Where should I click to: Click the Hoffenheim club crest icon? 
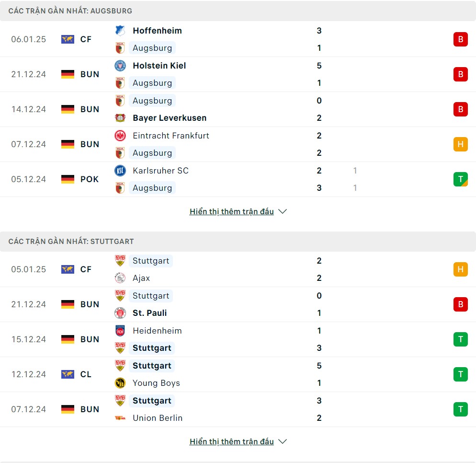point(120,31)
